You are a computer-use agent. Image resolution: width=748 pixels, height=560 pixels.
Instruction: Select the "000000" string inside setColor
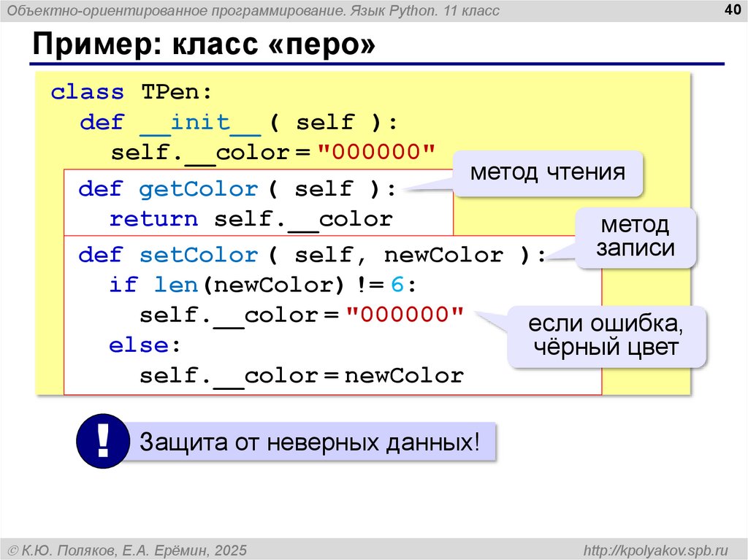click(405, 315)
